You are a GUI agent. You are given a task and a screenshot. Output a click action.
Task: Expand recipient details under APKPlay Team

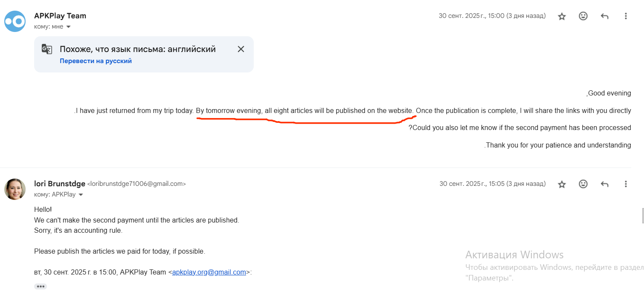coord(68,27)
